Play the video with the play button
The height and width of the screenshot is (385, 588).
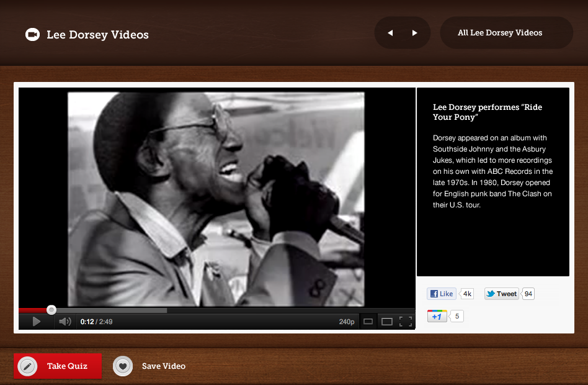pos(37,322)
